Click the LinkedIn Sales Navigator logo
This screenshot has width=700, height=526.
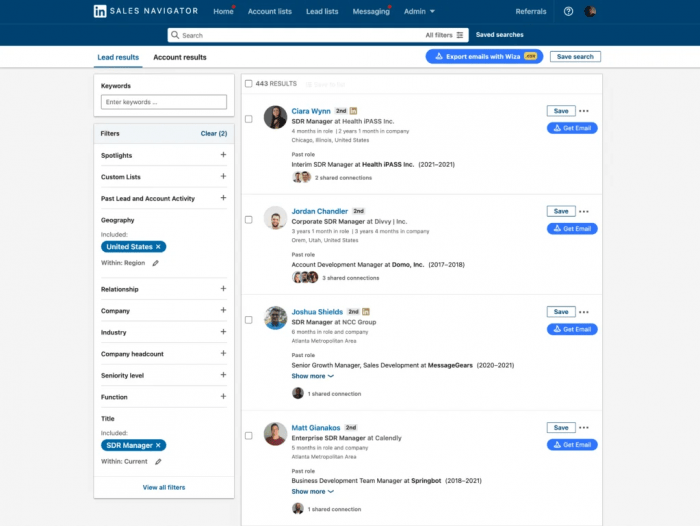tap(146, 11)
